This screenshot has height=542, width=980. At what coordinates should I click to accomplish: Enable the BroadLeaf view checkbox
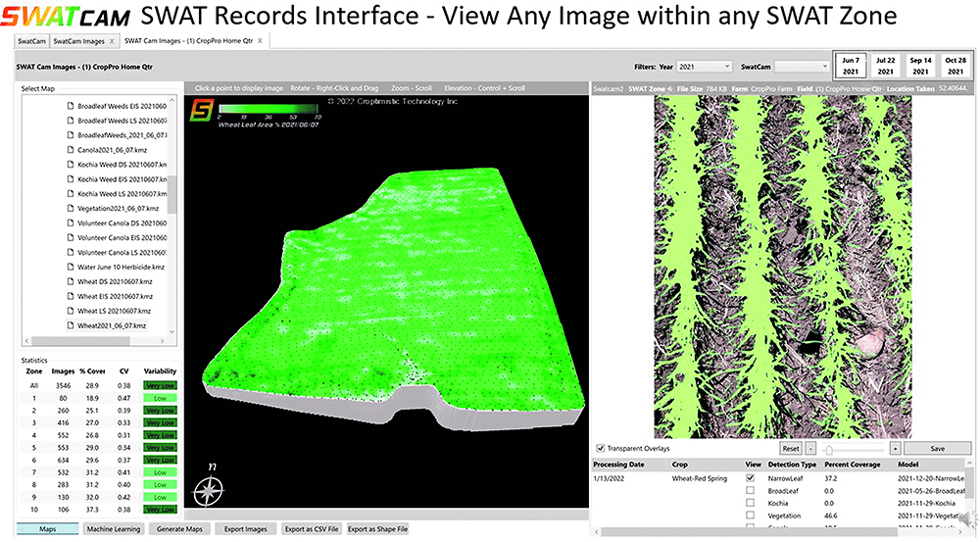(750, 491)
